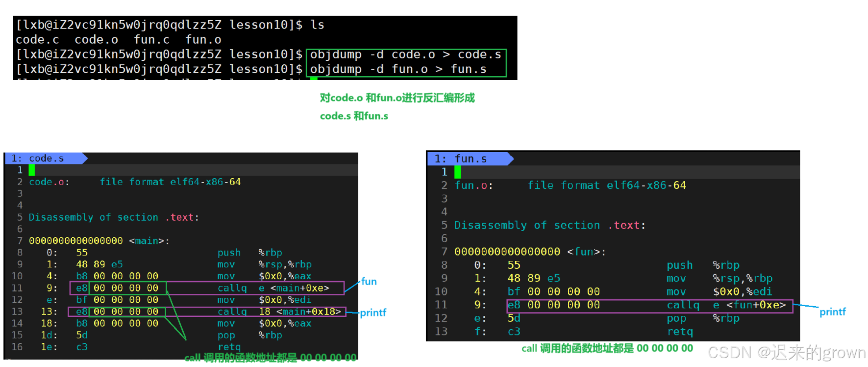Click the file name 'code.c' in the ls output
868x367 pixels.
[x=37, y=40]
